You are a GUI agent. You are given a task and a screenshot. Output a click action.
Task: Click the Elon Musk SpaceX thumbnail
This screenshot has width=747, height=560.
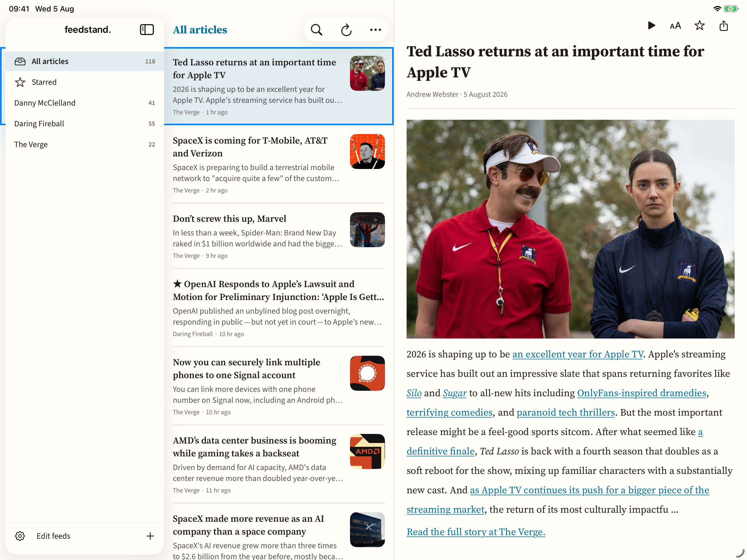click(367, 151)
